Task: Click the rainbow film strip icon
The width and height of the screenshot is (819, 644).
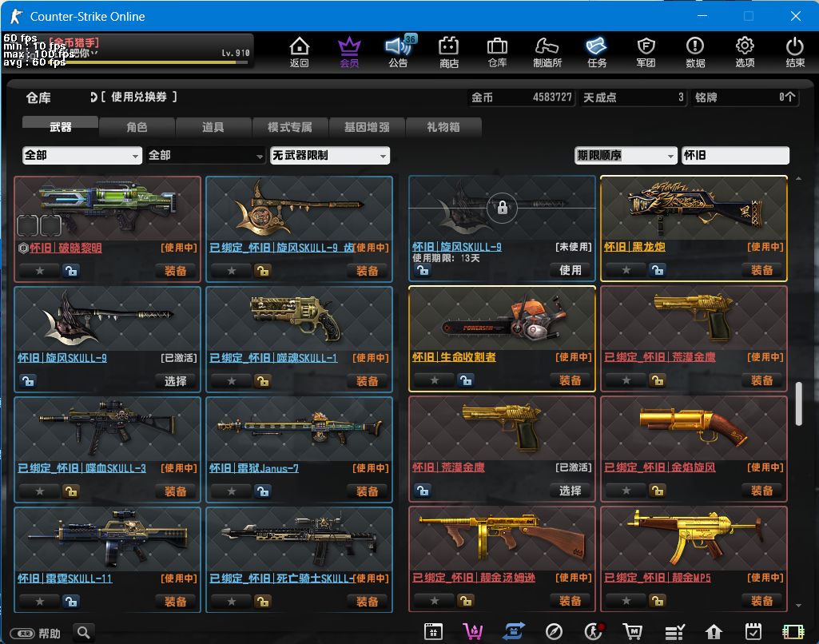Action: click(x=793, y=632)
